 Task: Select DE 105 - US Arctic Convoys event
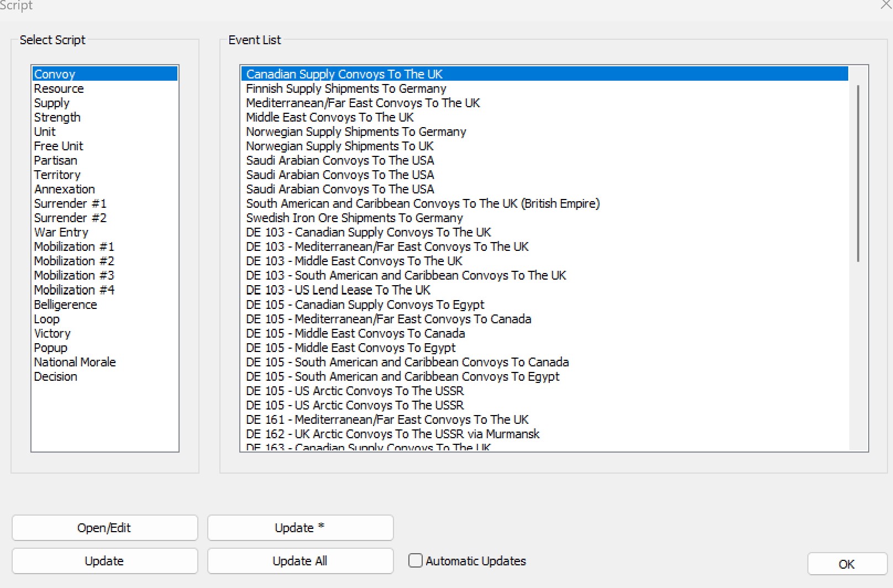[x=354, y=391]
